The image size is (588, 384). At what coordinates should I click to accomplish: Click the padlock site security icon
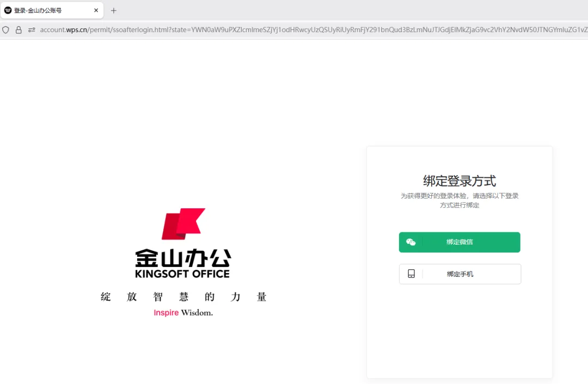coord(19,29)
